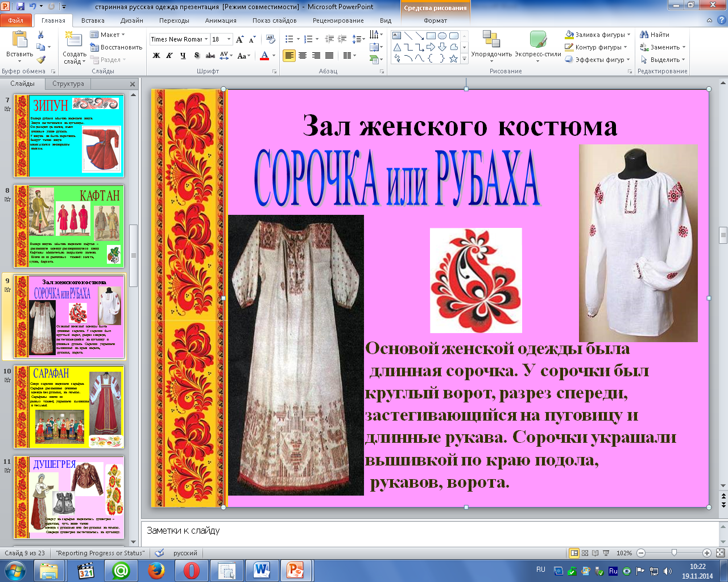Open Firefox from the taskbar
The width and height of the screenshot is (728, 582).
point(156,570)
